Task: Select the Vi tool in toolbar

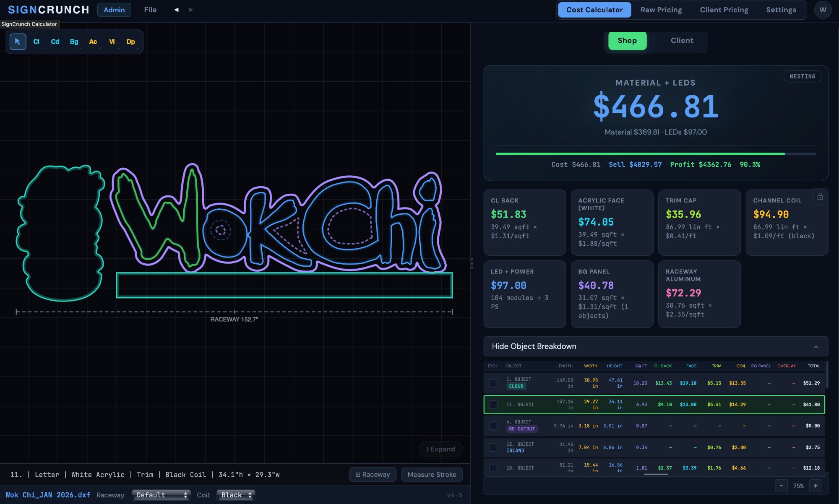Action: [112, 42]
